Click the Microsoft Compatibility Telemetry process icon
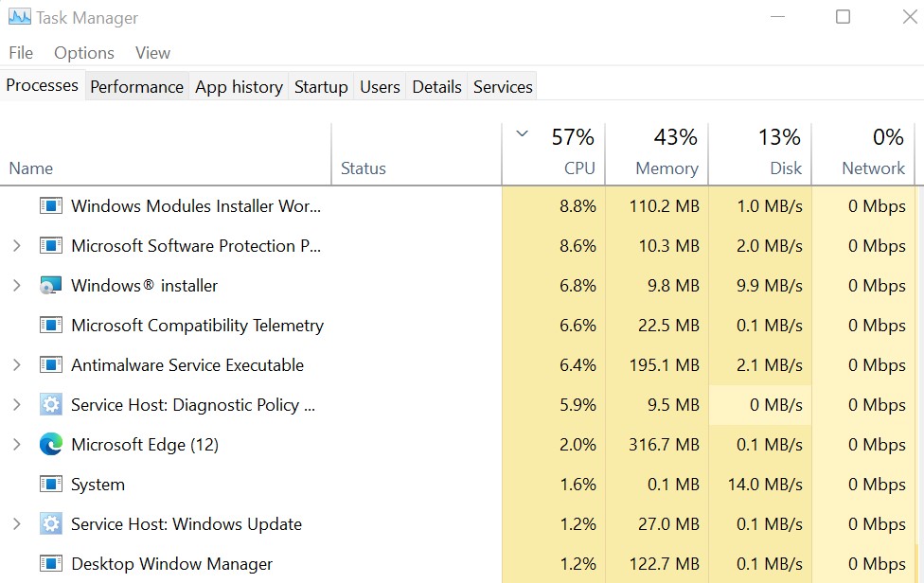Viewport: 924px width, 583px height. 50,326
